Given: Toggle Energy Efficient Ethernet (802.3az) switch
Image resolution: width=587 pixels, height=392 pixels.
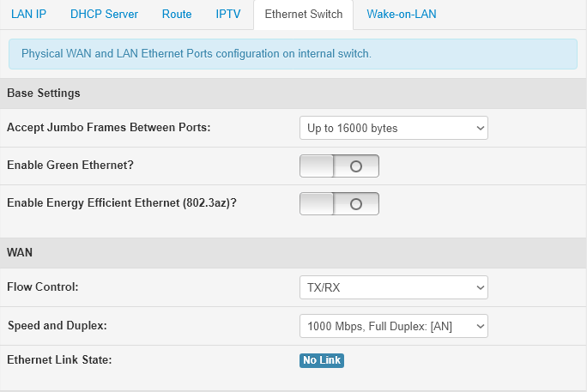Looking at the screenshot, I should point(339,203).
